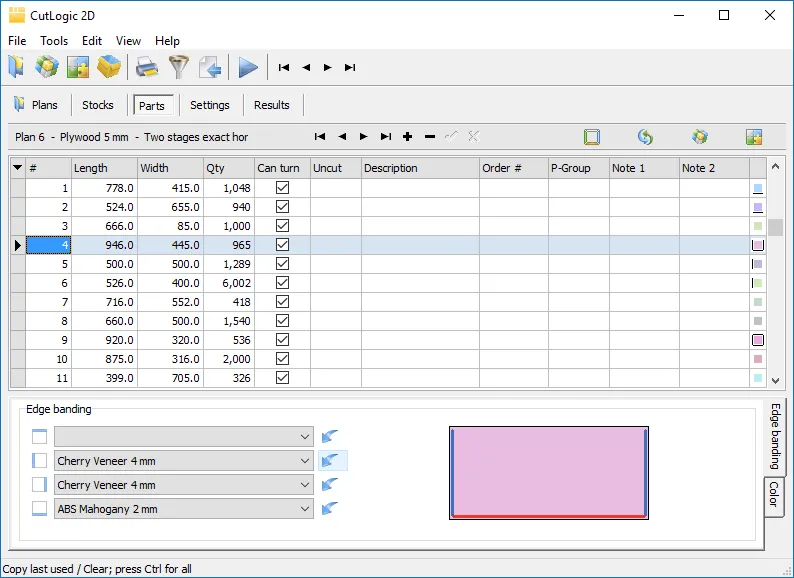The width and height of the screenshot is (794, 578).
Task: Click the blue refresh arrows icon
Action: [x=645, y=137]
